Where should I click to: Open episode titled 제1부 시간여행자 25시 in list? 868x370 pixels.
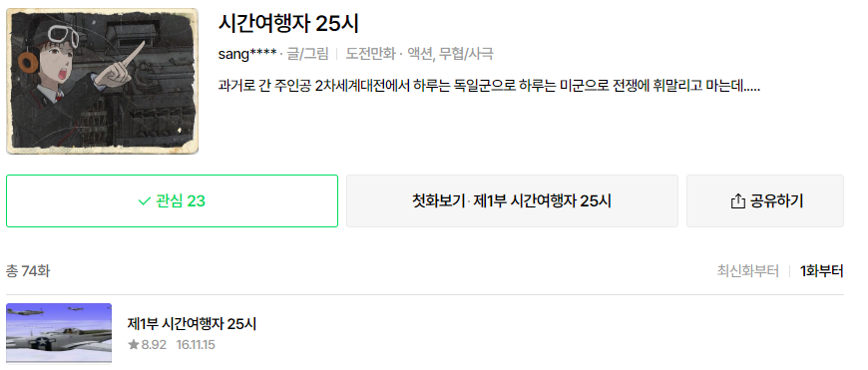point(192,324)
